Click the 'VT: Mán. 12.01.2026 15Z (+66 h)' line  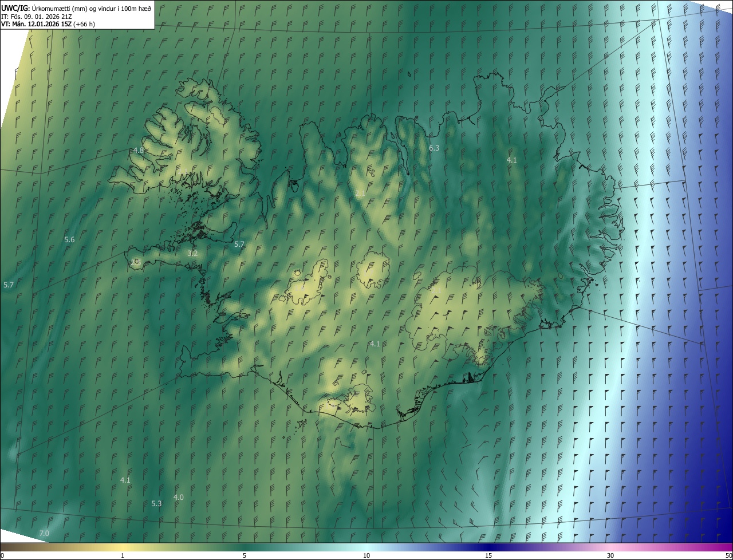pos(48,24)
